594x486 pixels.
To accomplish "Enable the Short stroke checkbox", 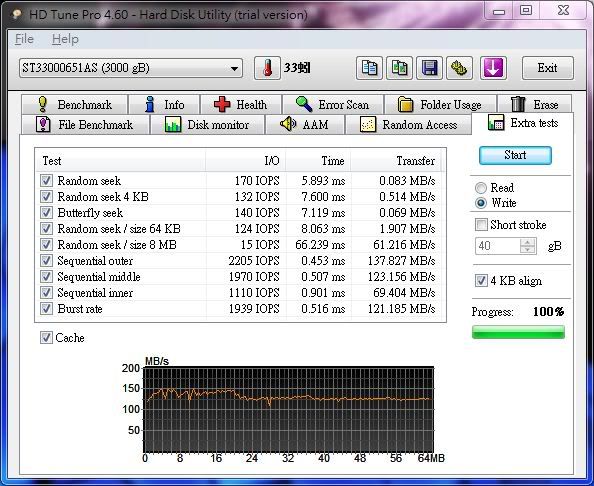I will 481,225.
